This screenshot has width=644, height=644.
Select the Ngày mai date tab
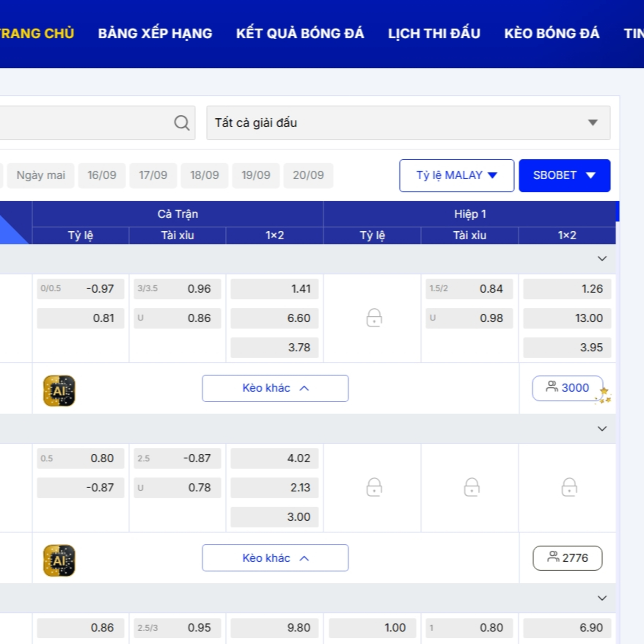pos(41,175)
